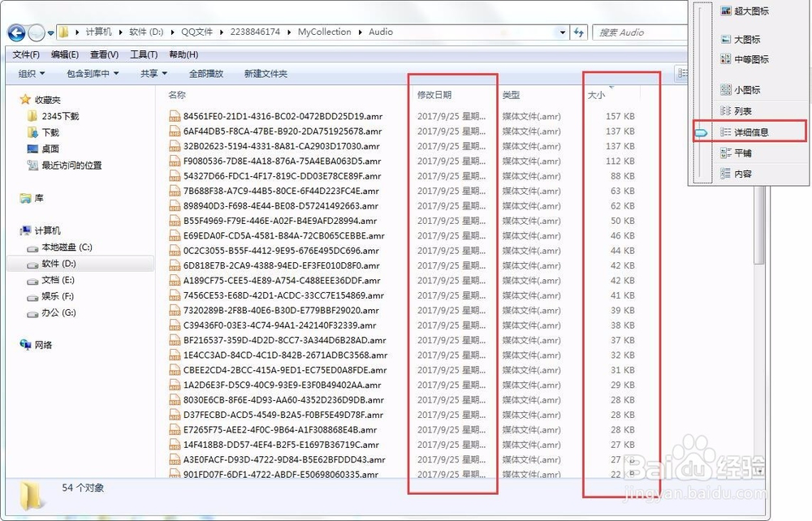Open the 查看(V) menu

104,54
